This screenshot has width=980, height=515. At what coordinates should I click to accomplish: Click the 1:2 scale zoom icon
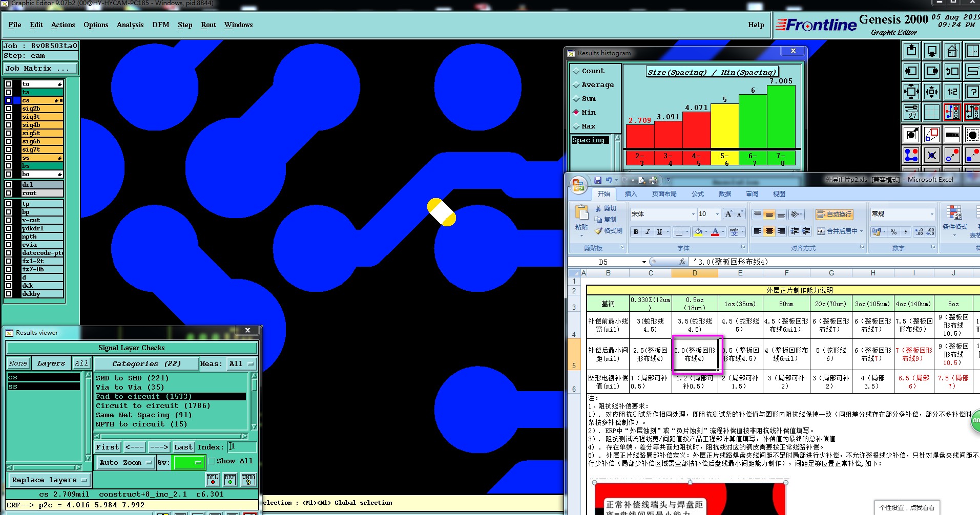952,92
